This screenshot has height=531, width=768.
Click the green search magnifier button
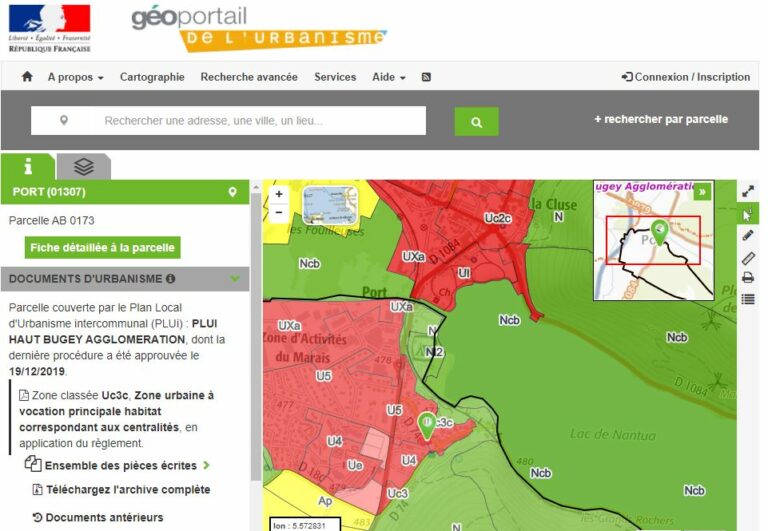click(x=476, y=121)
